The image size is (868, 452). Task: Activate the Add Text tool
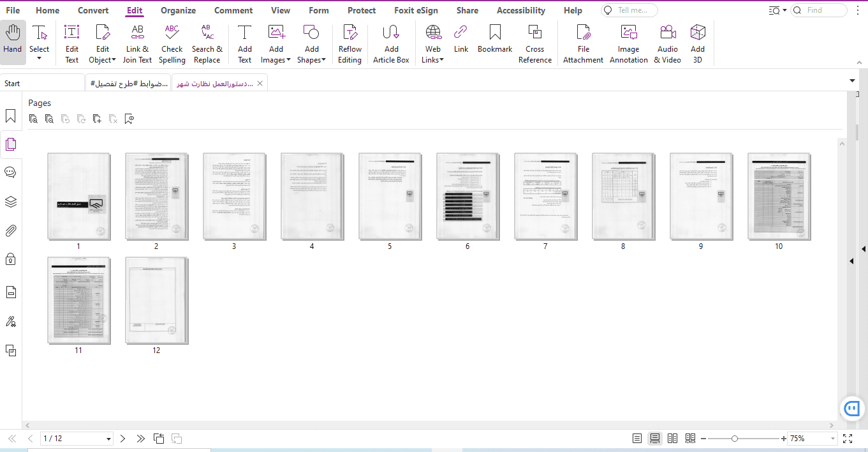245,43
